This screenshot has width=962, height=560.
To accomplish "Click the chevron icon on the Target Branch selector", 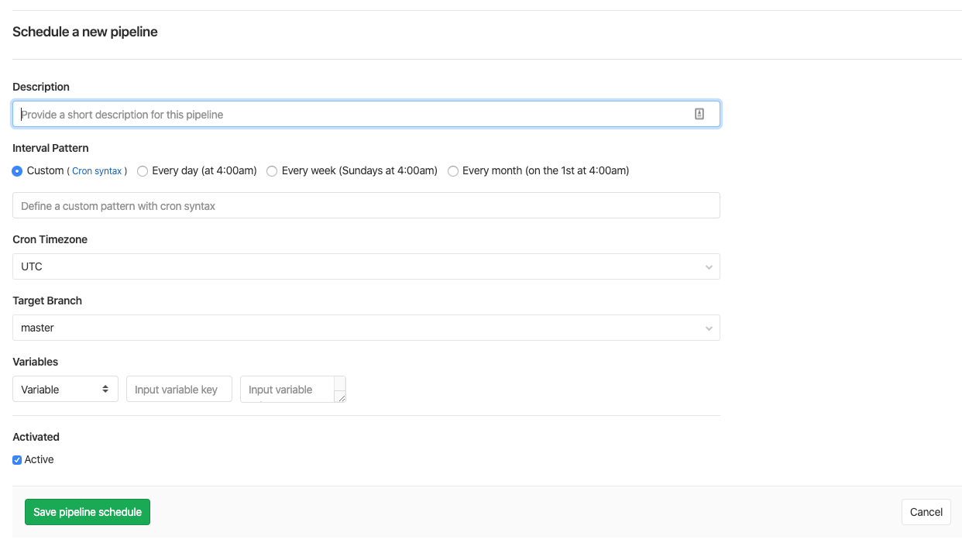I will 709,328.
